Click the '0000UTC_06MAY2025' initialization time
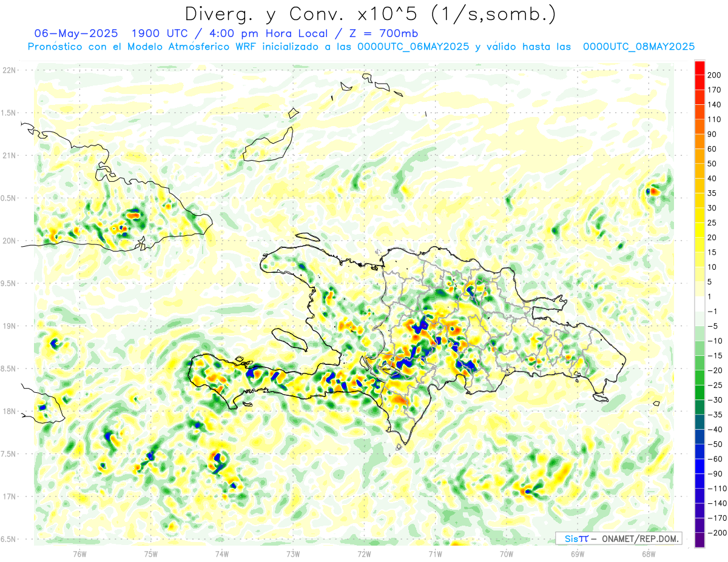 tap(414, 46)
